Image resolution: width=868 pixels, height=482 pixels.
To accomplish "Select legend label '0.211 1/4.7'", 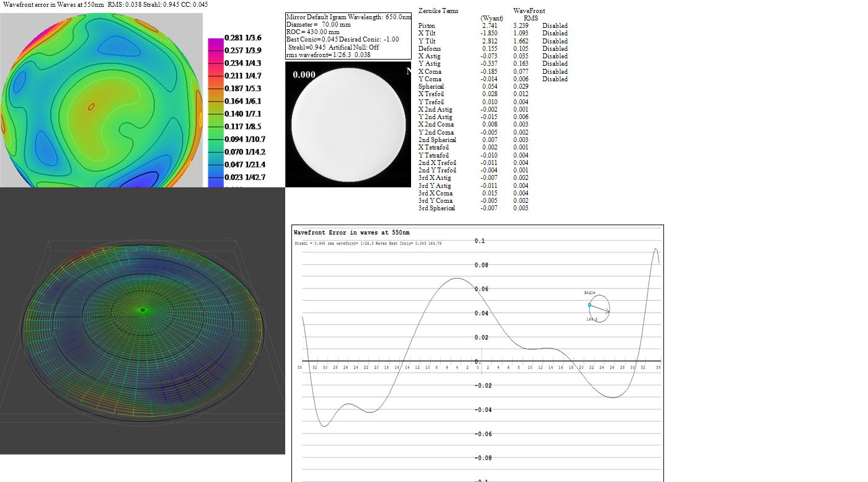I will point(243,76).
